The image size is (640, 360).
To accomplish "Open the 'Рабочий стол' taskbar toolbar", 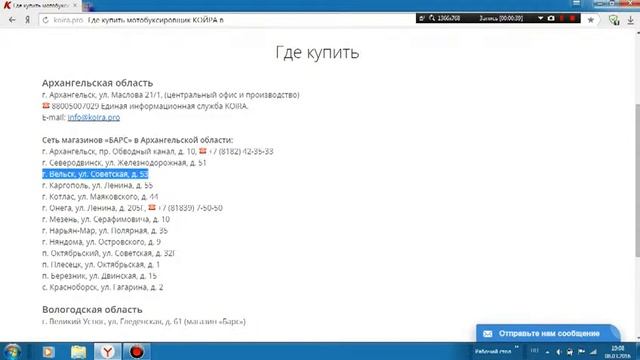I will coord(493,351).
